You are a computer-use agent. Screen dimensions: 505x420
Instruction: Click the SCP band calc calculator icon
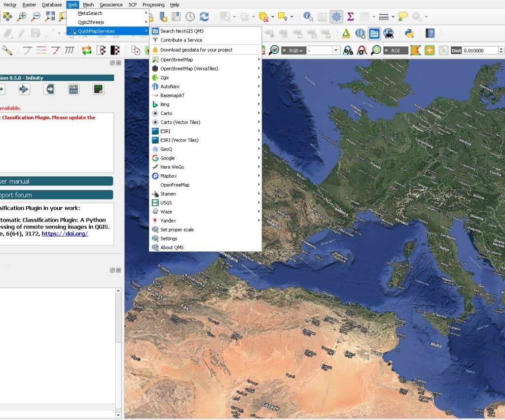(x=73, y=89)
